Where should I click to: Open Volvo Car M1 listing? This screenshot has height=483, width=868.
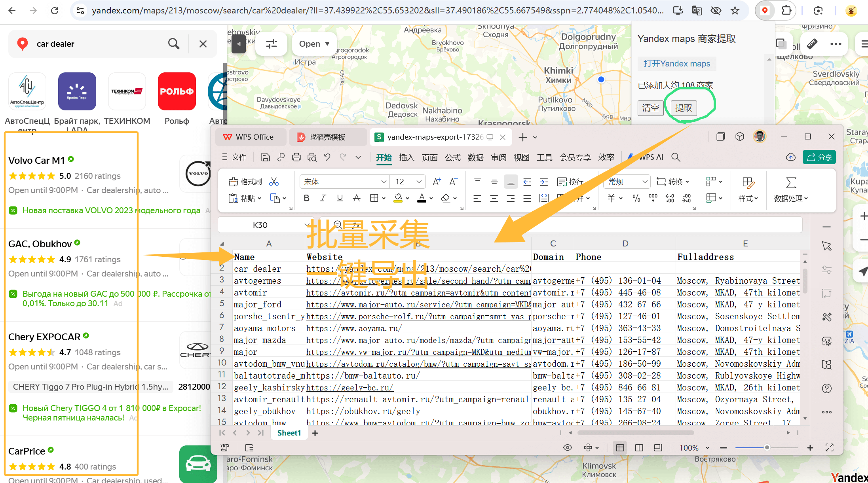(36, 160)
